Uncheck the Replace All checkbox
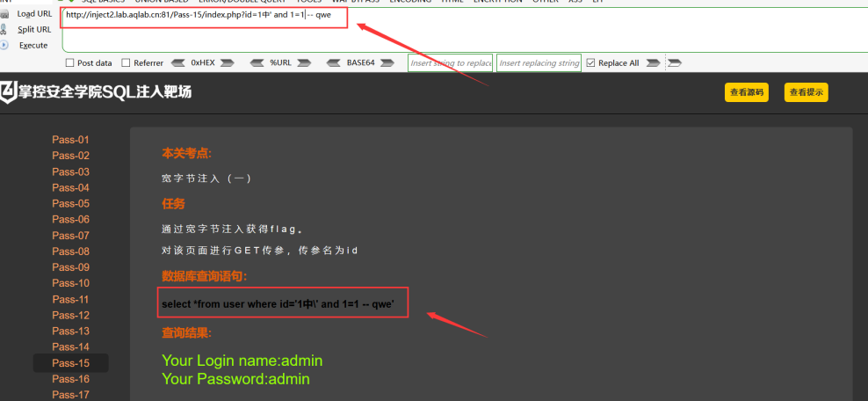Screen dimensions: 868x401 click(590, 63)
